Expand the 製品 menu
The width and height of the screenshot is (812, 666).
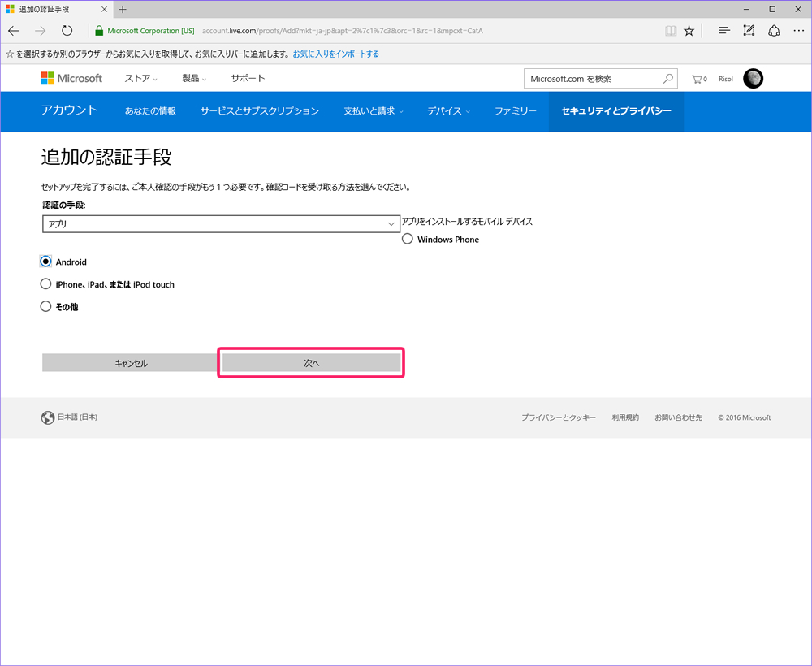pyautogui.click(x=194, y=78)
